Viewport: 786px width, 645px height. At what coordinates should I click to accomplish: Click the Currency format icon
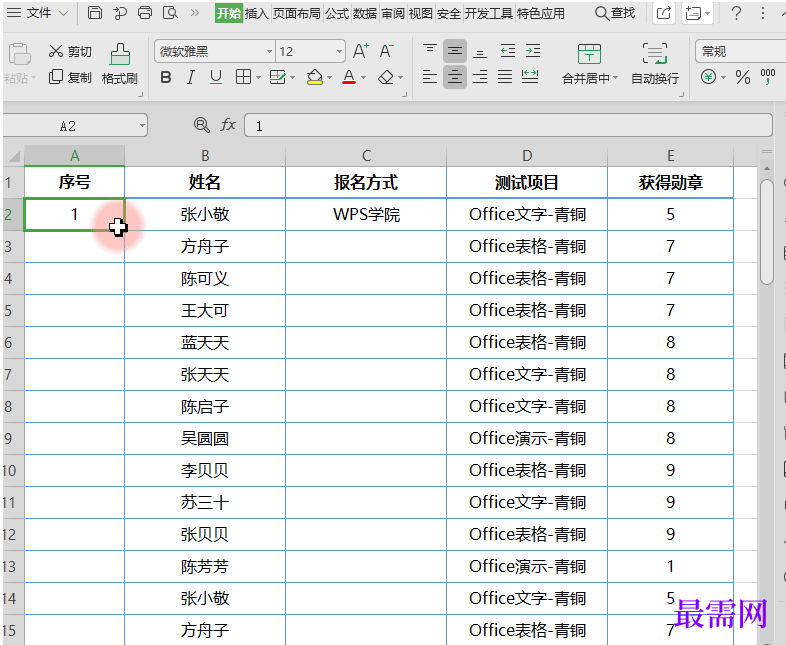pyautogui.click(x=708, y=77)
